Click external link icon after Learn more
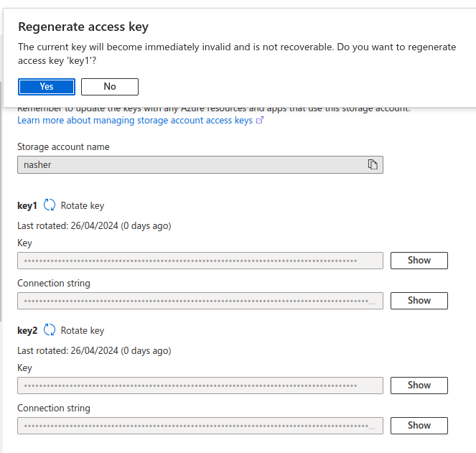 pos(260,121)
